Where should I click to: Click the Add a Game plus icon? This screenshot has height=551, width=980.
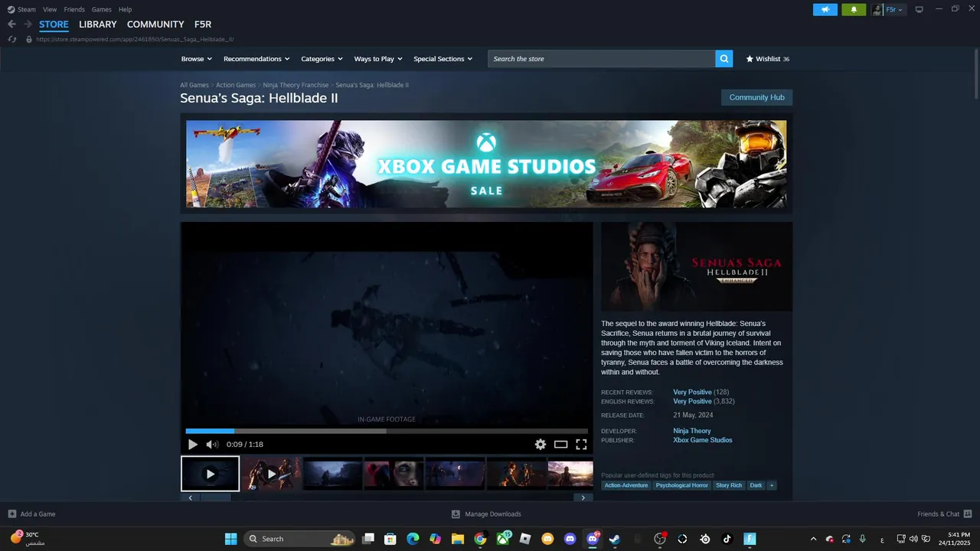[12, 514]
